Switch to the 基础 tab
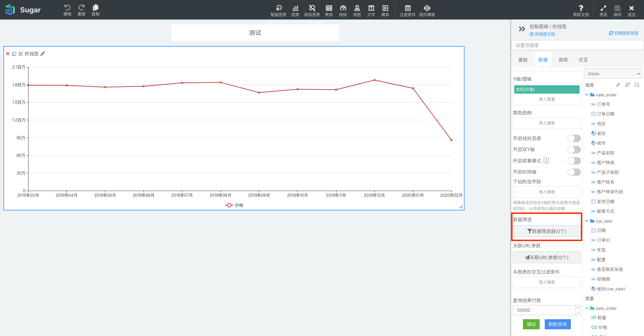The height and width of the screenshot is (336, 644). click(523, 60)
